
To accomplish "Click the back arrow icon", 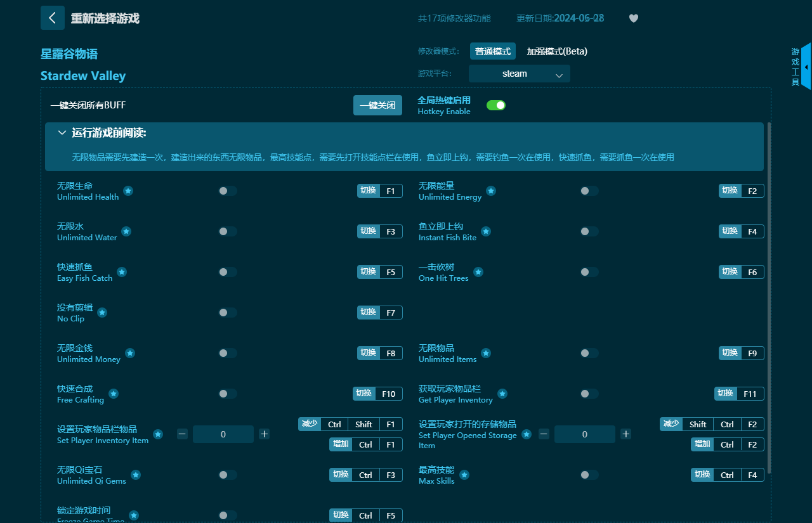I will coord(53,18).
